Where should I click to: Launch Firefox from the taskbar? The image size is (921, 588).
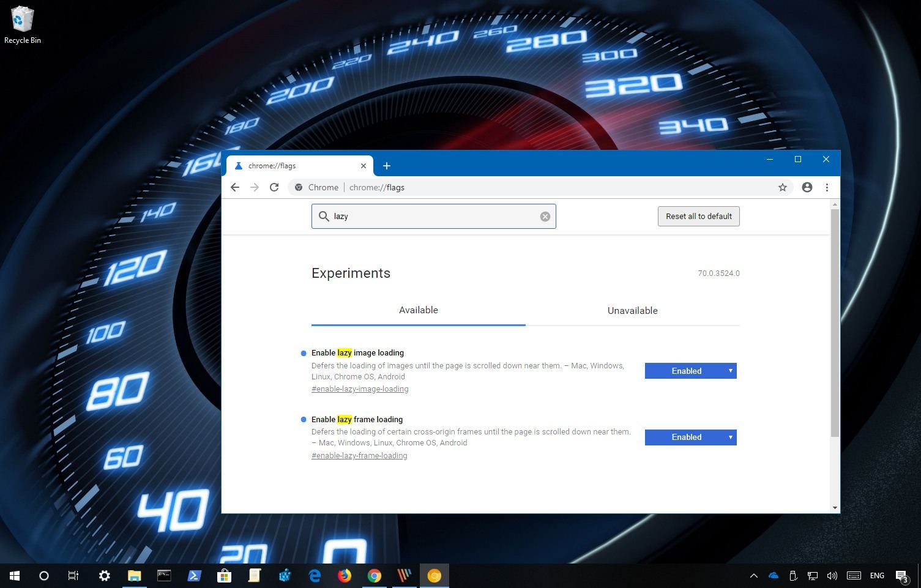[345, 576]
